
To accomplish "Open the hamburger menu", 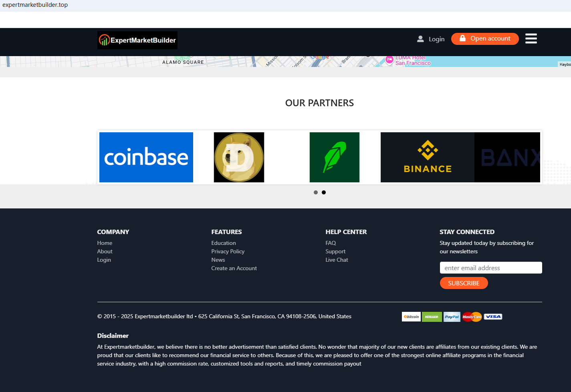I will pyautogui.click(x=531, y=38).
